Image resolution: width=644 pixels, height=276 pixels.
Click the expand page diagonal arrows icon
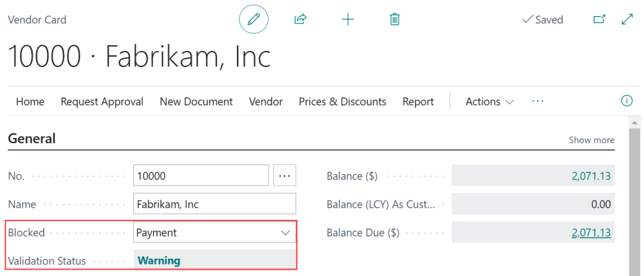click(x=627, y=19)
